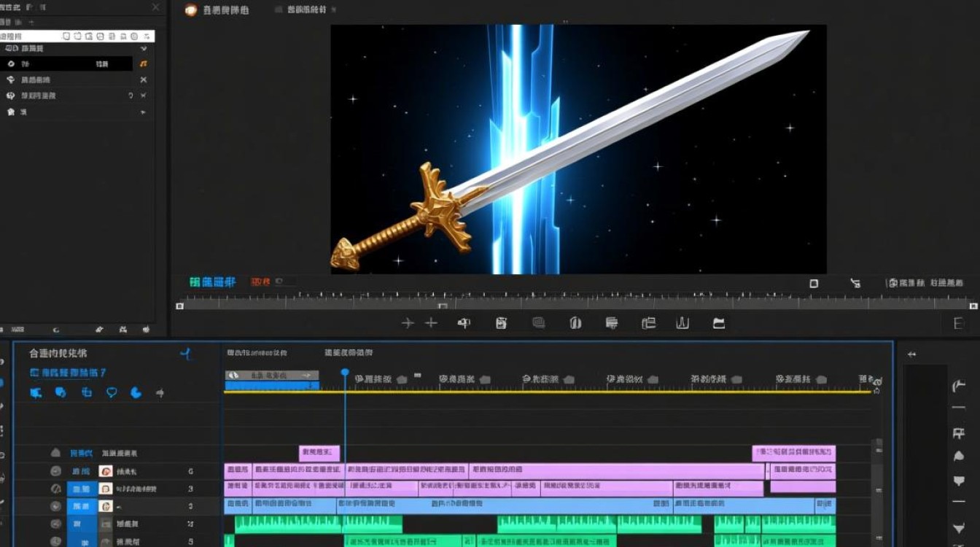
Task: Toggle visibility of the upper green waveform track
Action: point(55,524)
